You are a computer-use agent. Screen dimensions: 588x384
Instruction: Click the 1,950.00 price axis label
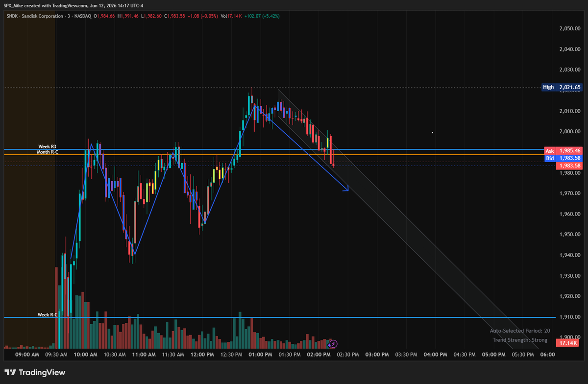[570, 235]
